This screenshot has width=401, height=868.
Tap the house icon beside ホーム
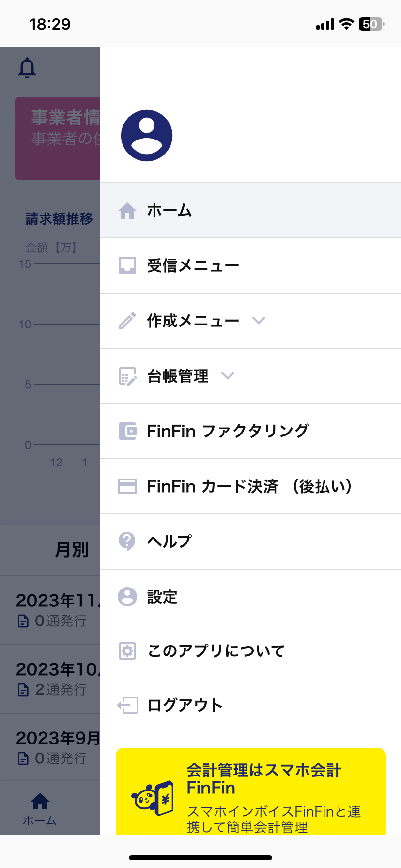[x=127, y=211]
